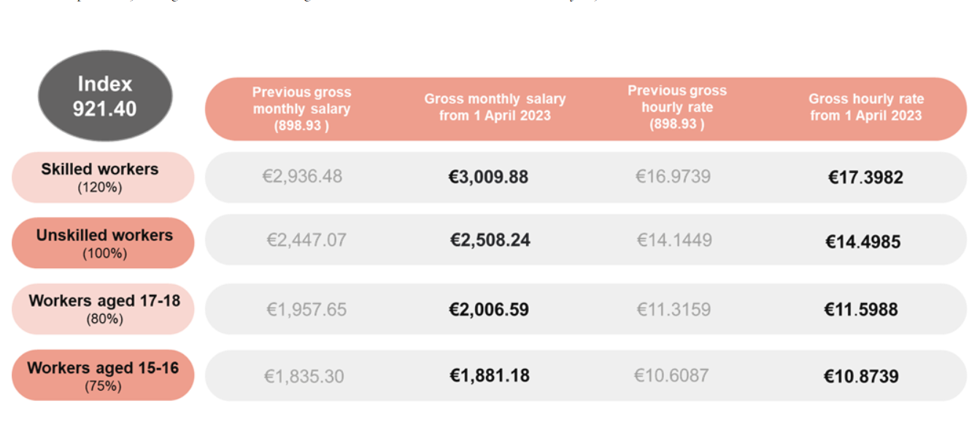Select the Skilled workers (120%) label
The image size is (980, 439).
coord(102,177)
